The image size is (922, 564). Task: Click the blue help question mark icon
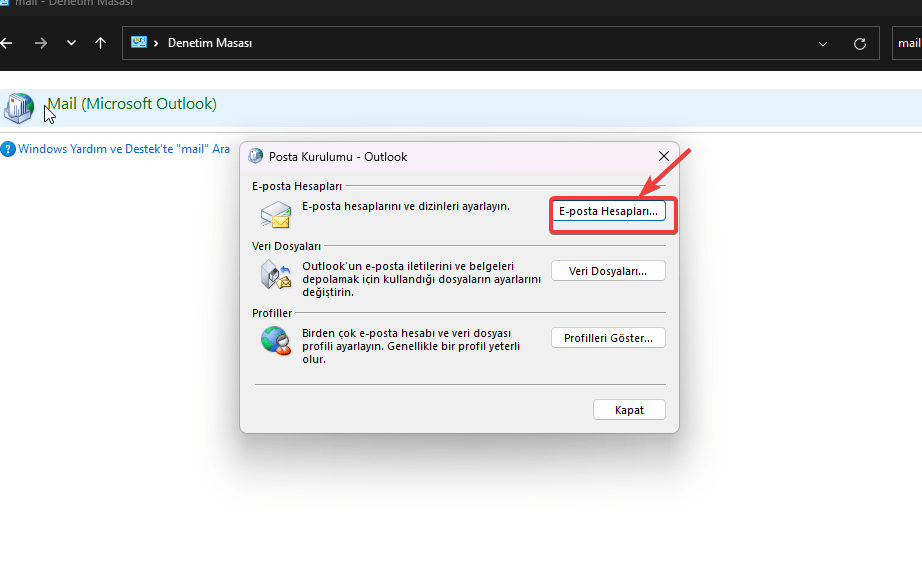(9, 149)
